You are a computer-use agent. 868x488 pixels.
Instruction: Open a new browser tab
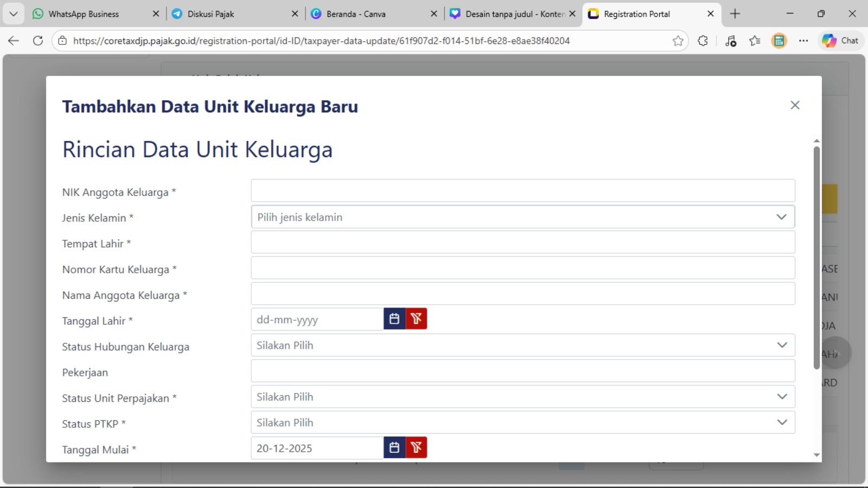coord(735,14)
